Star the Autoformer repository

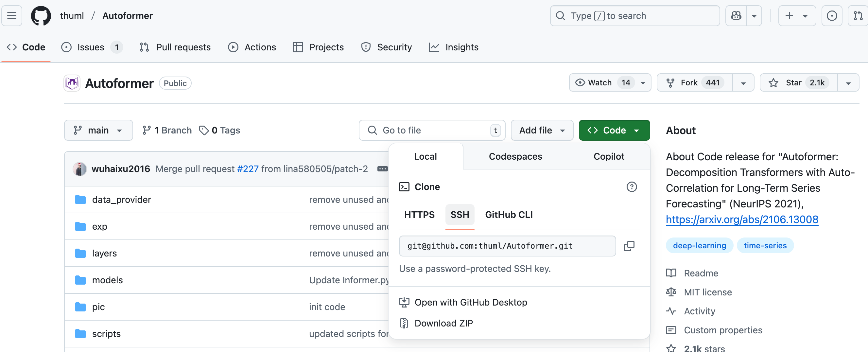798,83
